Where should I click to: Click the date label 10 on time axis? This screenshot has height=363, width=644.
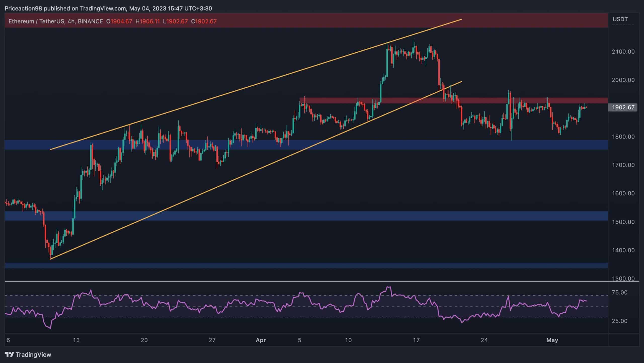[x=348, y=340]
